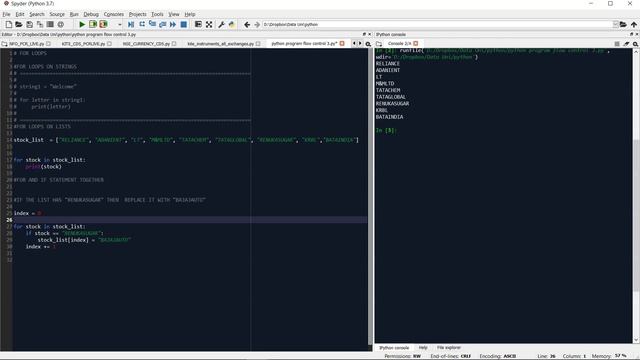Switch to the NFO_POR_LIVE.py tab
This screenshot has height=360, width=640.
[x=27, y=44]
